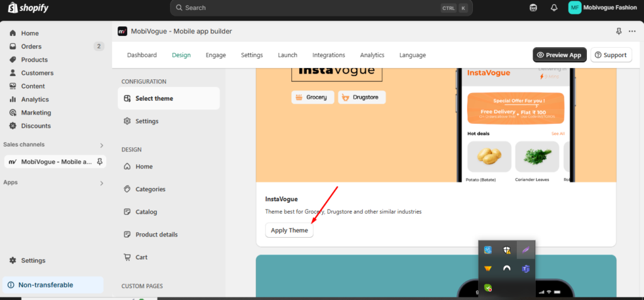Select the Categories tag icon
Screen dimensions: 644x300
pos(127,189)
